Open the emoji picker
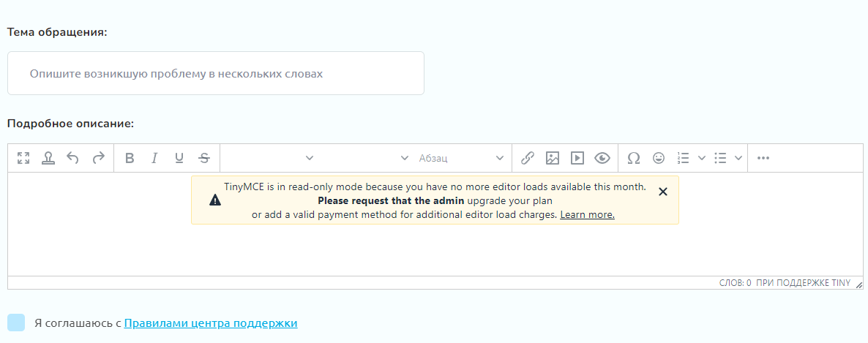This screenshot has height=343, width=868. click(659, 158)
